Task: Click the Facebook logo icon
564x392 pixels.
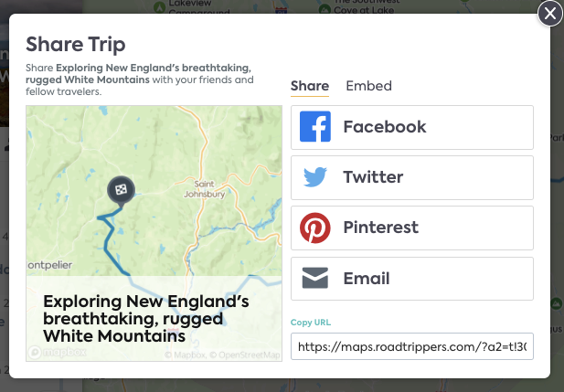Action: tap(315, 127)
